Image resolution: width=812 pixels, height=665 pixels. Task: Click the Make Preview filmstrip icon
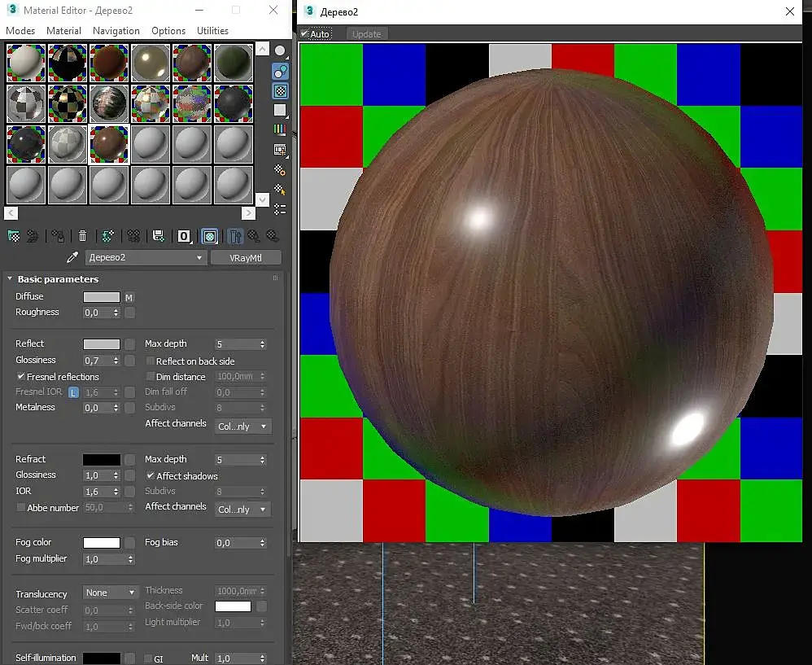pos(280,150)
